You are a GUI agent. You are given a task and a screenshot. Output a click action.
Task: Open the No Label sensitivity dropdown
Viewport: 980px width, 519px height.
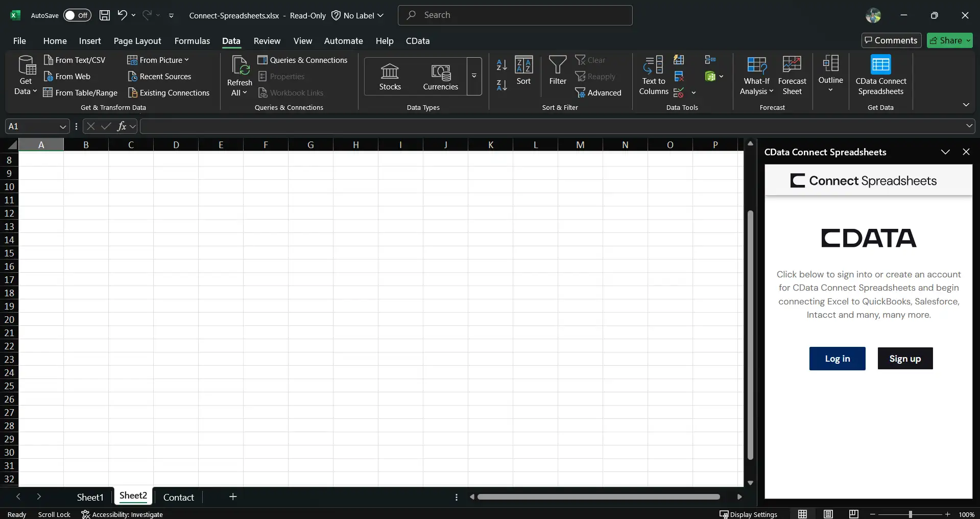tap(357, 15)
